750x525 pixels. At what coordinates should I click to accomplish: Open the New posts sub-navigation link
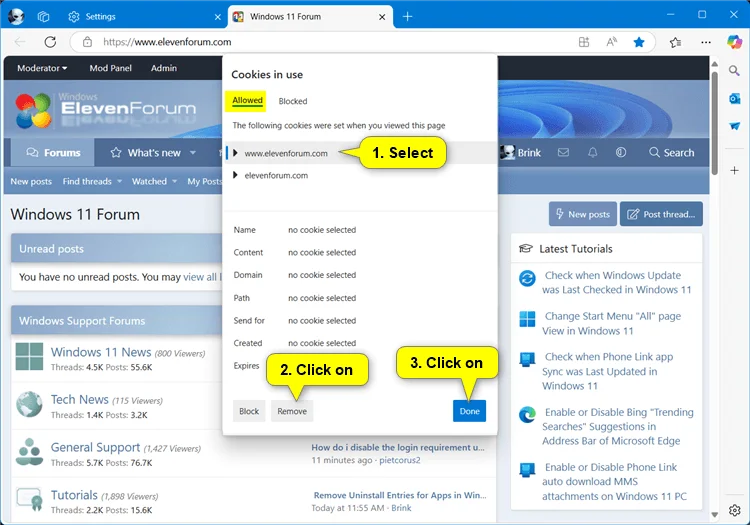31,181
